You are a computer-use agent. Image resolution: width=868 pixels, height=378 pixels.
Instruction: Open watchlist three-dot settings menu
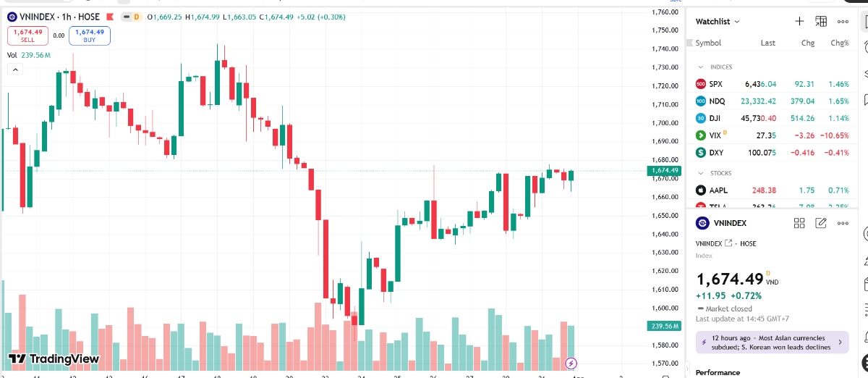coord(843,22)
